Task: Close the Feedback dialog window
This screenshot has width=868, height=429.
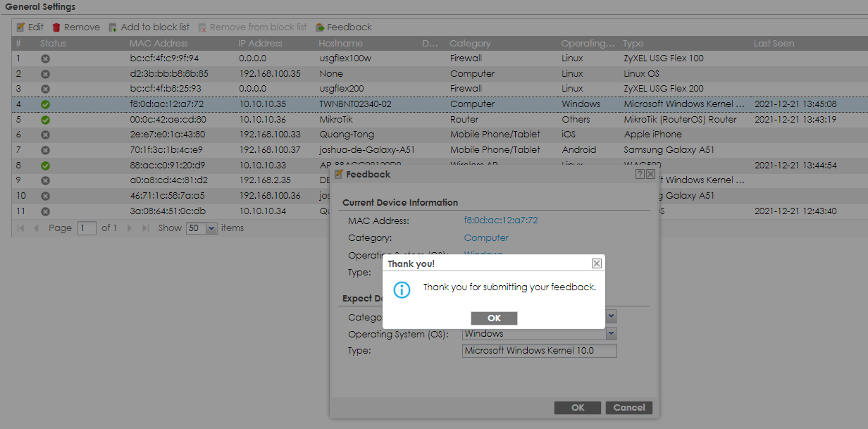Action: pyautogui.click(x=650, y=174)
